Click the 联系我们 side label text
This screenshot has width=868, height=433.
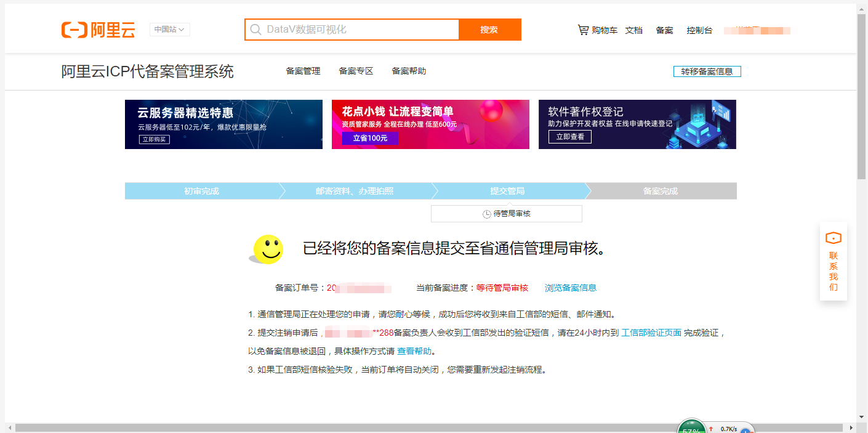[x=834, y=272]
